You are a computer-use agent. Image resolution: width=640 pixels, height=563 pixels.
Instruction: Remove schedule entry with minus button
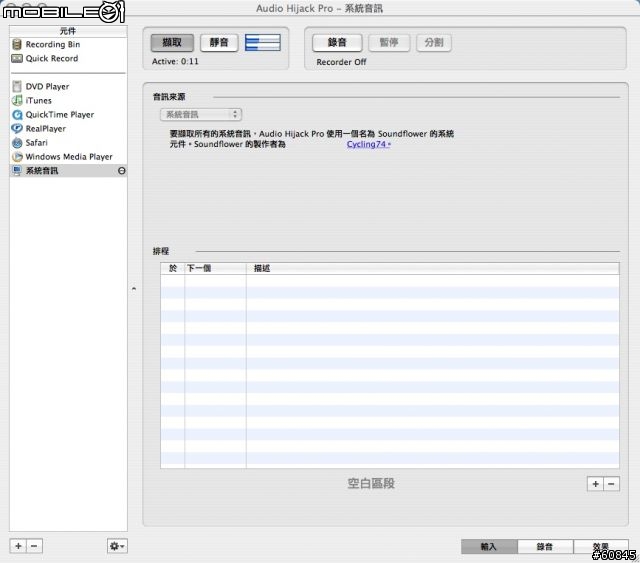611,484
